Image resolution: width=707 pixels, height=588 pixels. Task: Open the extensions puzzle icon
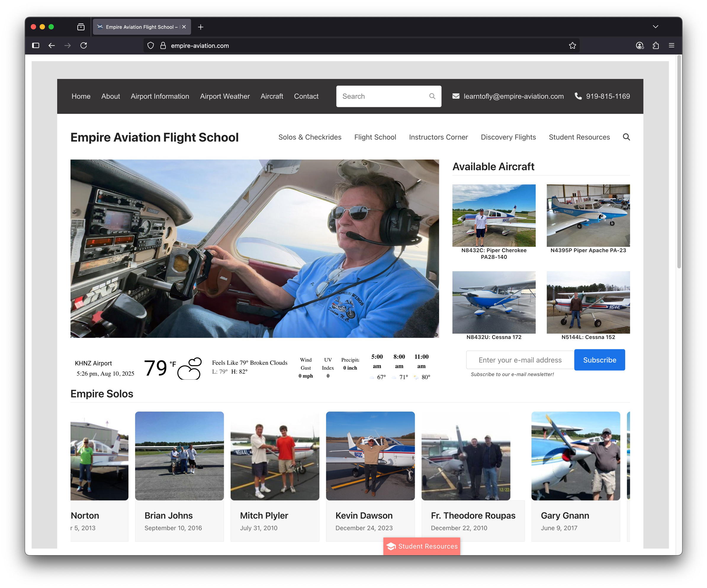point(655,46)
